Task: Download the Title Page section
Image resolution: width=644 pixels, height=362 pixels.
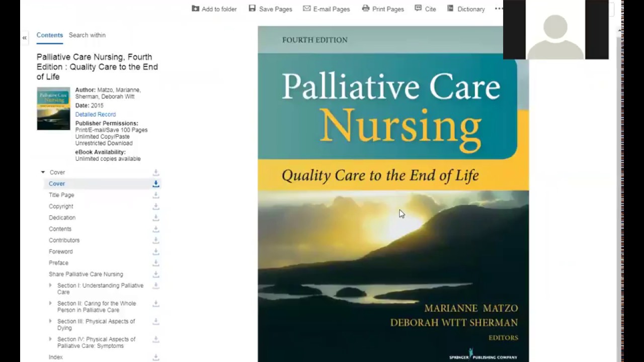Action: tap(156, 195)
